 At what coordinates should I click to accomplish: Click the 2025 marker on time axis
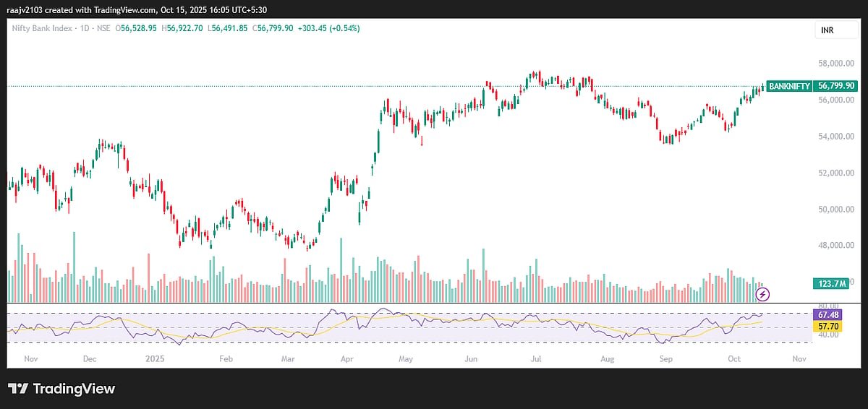[156, 358]
